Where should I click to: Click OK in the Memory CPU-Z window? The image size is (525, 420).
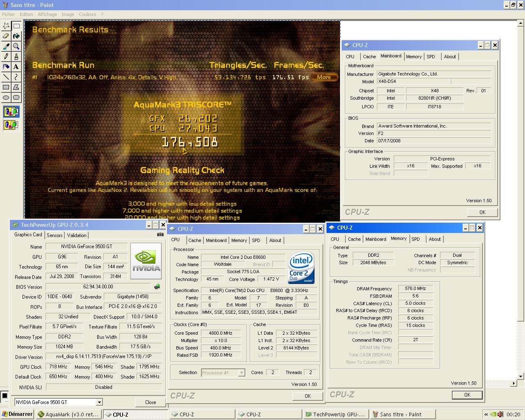click(x=467, y=395)
